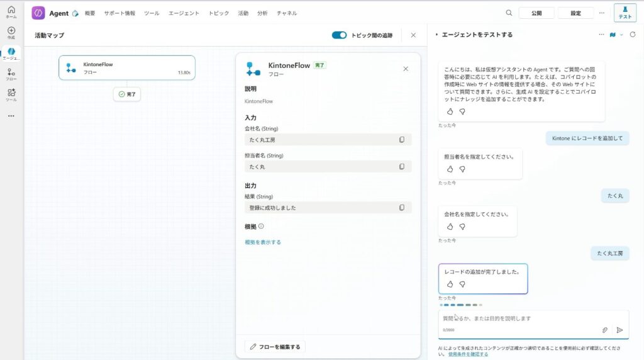Screen dimensions: 644x360
Task: Click the search magnifier in top bar
Action: pyautogui.click(x=509, y=13)
